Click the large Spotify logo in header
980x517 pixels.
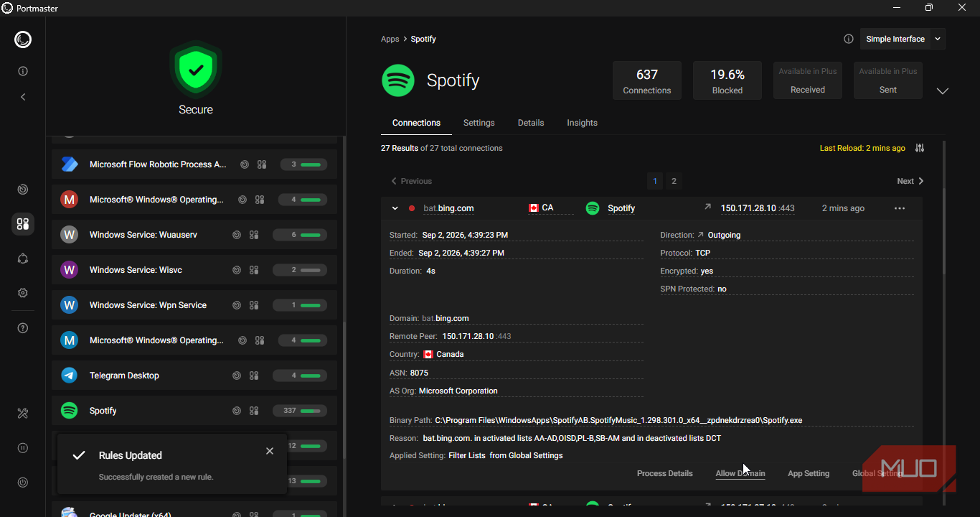(x=398, y=80)
